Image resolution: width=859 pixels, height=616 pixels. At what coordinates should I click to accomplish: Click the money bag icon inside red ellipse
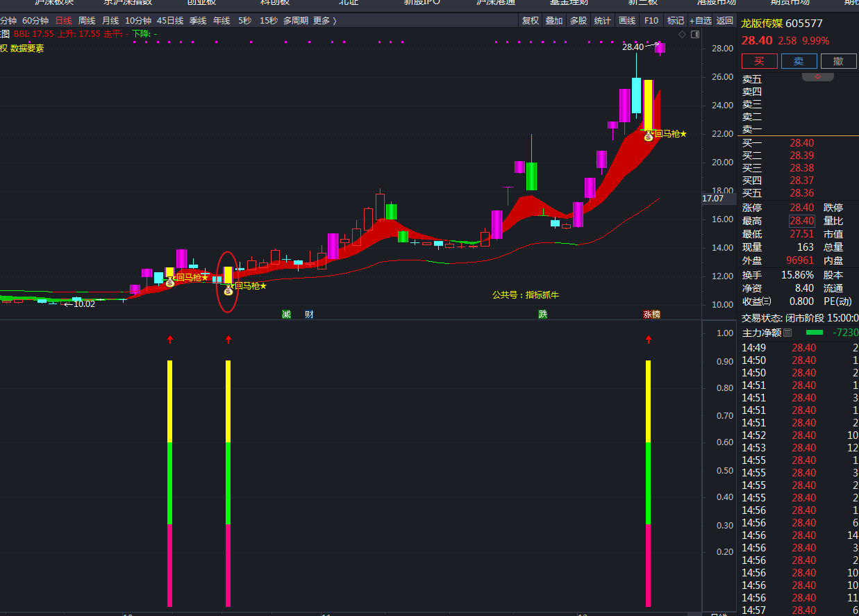[x=228, y=292]
